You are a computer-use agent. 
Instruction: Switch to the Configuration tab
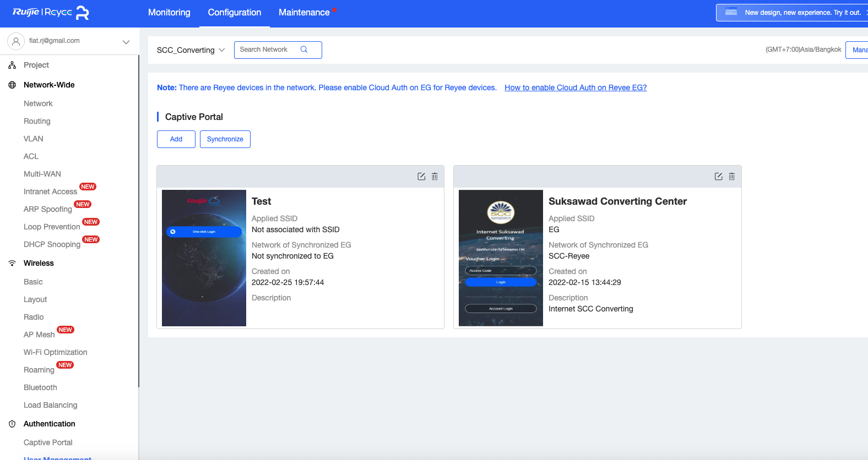point(235,13)
